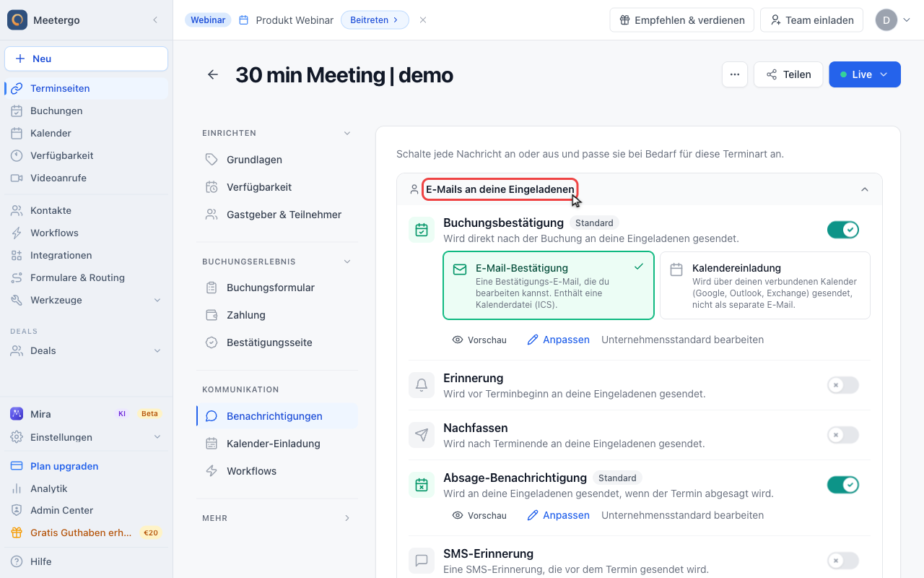Open the user avatar dropdown
Screen dimensions: 924x578
coord(894,20)
